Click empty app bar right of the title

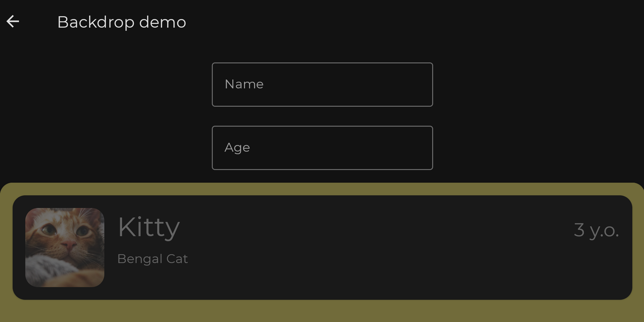[x=419, y=22]
